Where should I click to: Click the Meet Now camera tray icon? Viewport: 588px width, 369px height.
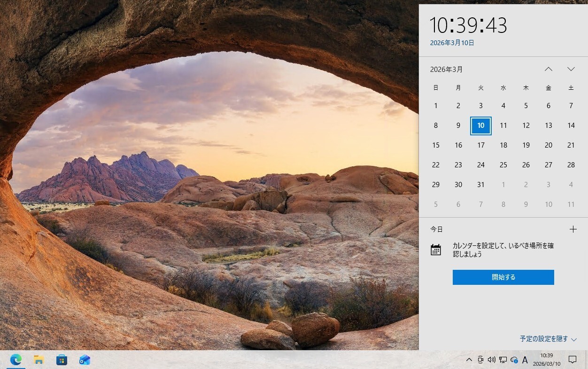(480, 360)
